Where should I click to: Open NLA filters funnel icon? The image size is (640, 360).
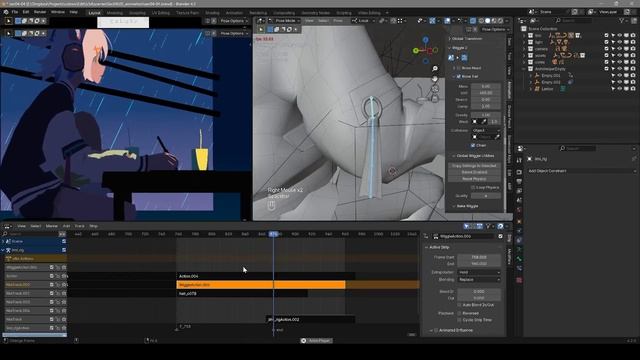pyautogui.click(x=488, y=226)
